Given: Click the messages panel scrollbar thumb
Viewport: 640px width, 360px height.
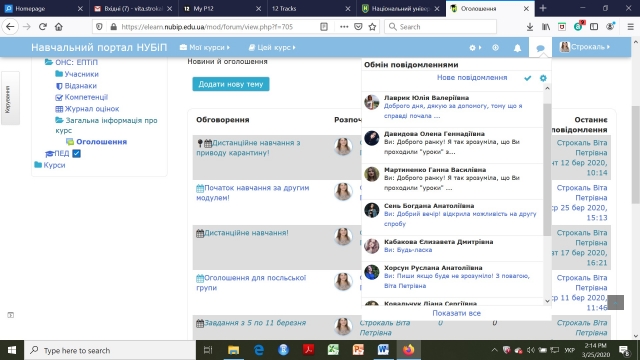Looking at the screenshot, I should [547, 169].
